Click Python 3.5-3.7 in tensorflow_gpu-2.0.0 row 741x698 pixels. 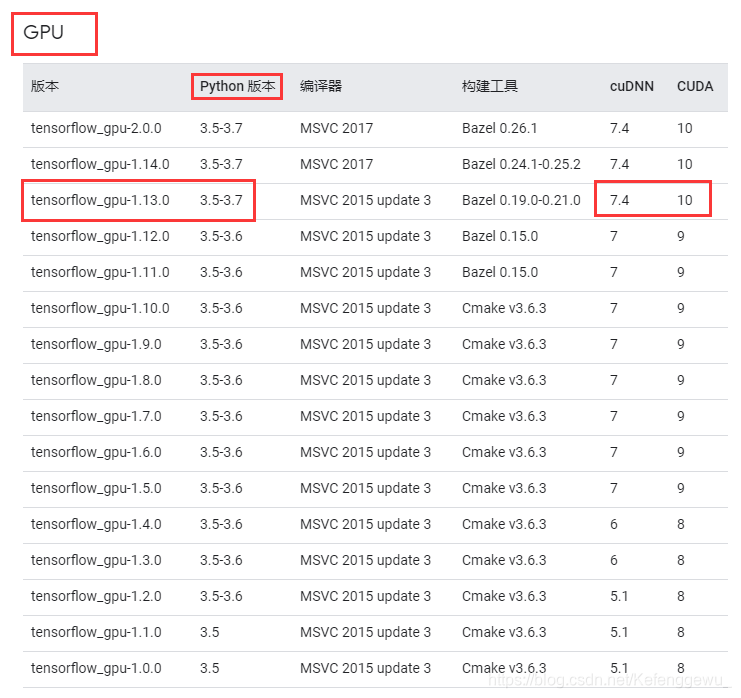tap(221, 128)
